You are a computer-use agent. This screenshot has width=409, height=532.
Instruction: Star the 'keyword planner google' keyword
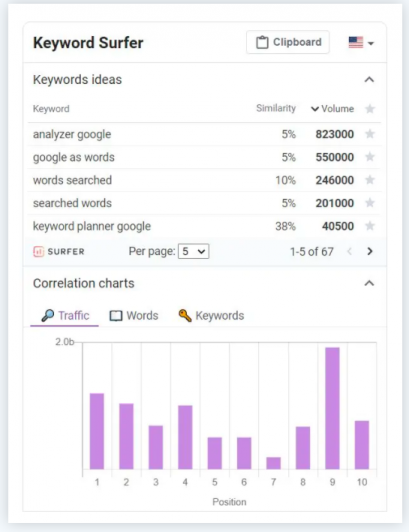(370, 226)
